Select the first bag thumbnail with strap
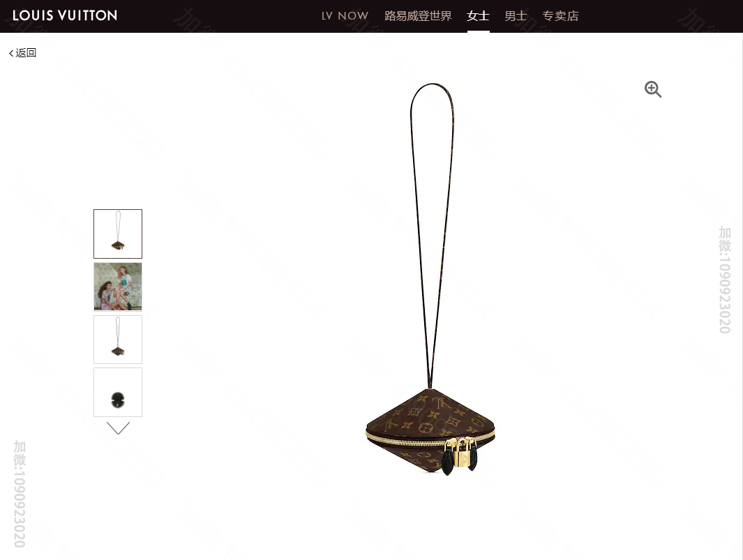 (118, 234)
